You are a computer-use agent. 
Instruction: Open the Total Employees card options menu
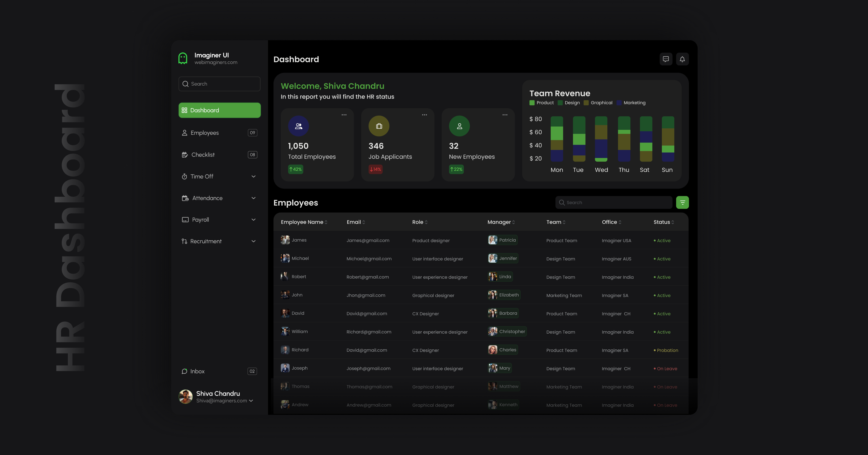click(x=344, y=115)
